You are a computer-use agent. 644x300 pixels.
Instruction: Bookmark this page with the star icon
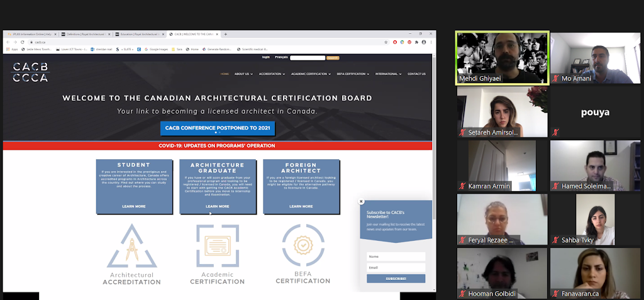386,42
